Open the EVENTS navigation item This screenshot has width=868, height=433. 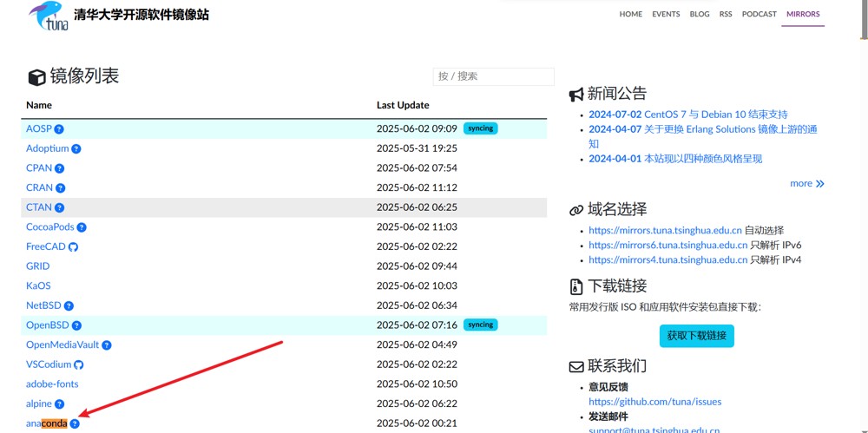tap(666, 15)
